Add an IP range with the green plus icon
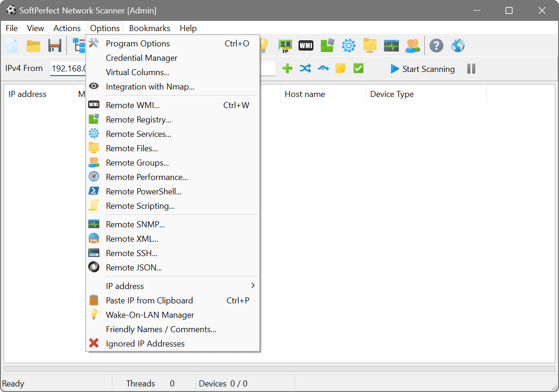The height and width of the screenshot is (392, 559). 287,68
